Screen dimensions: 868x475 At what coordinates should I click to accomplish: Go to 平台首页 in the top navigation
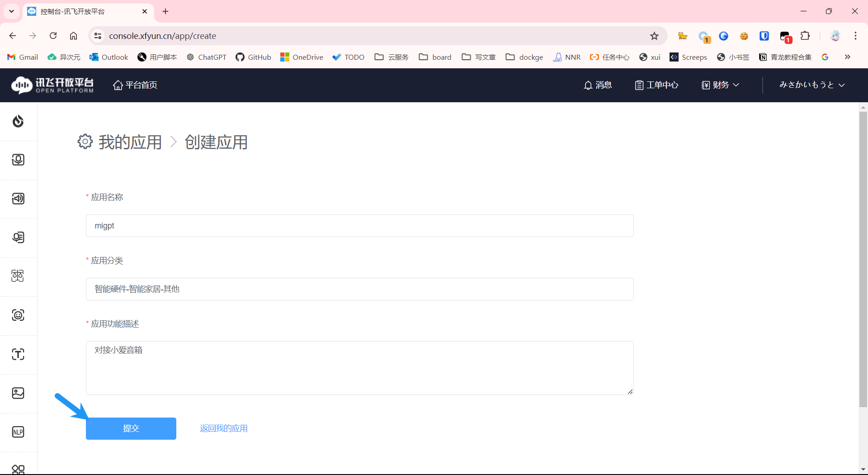click(x=135, y=85)
